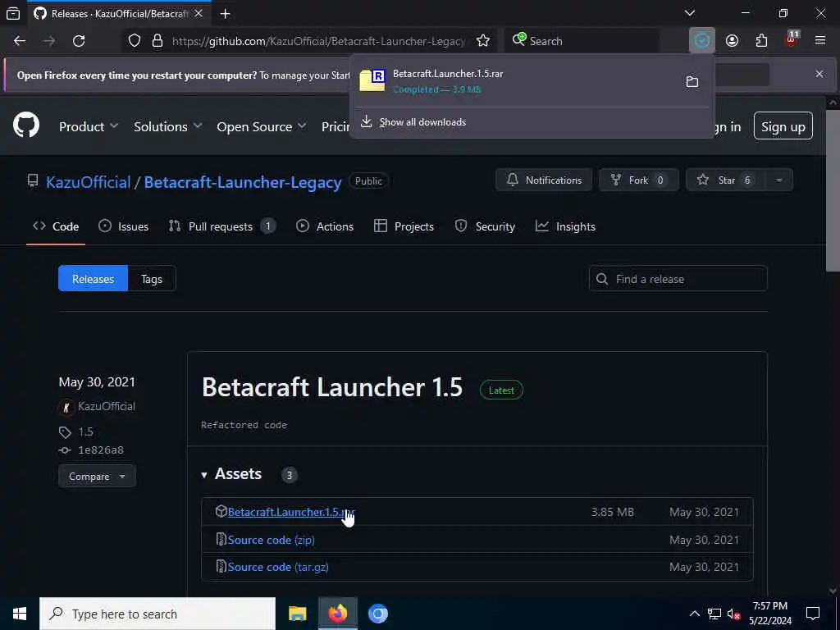Viewport: 840px width, 630px height.
Task: Click the uBlock extension icon with badge
Action: point(792,39)
